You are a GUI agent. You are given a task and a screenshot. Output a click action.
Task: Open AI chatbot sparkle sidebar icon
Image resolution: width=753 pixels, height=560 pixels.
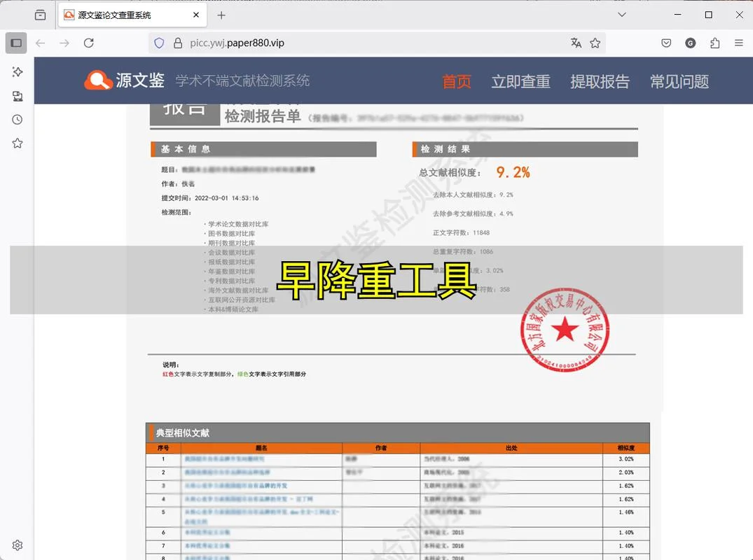tap(18, 72)
